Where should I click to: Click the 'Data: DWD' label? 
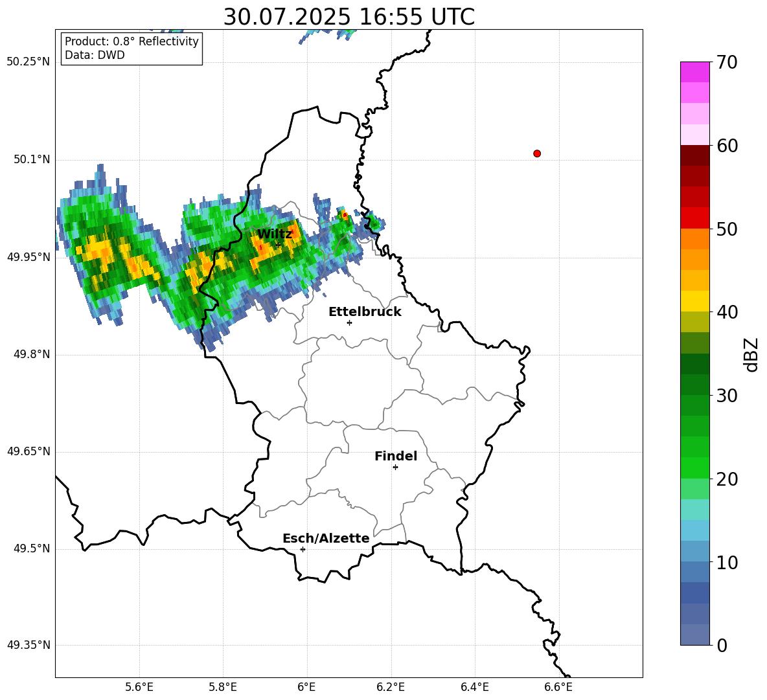(x=95, y=55)
